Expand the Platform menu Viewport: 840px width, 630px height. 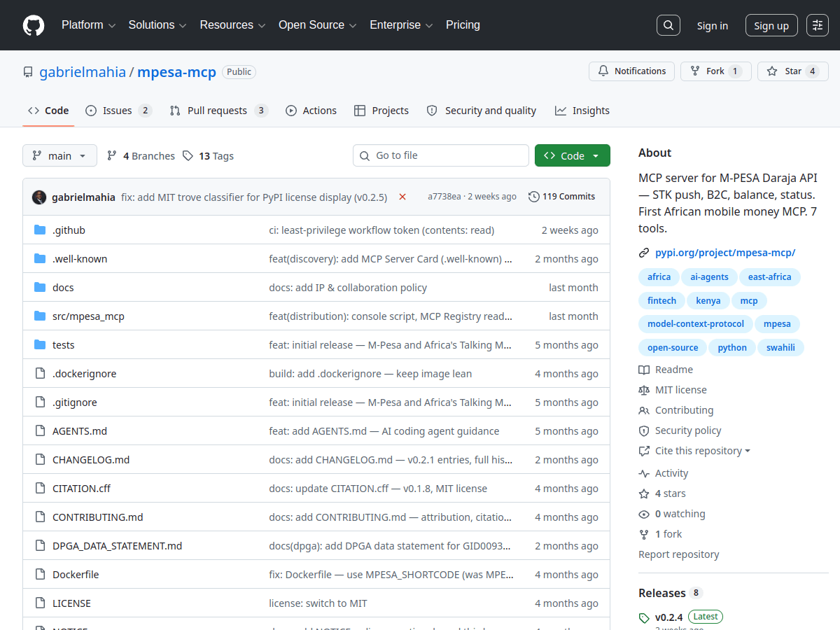pos(88,25)
